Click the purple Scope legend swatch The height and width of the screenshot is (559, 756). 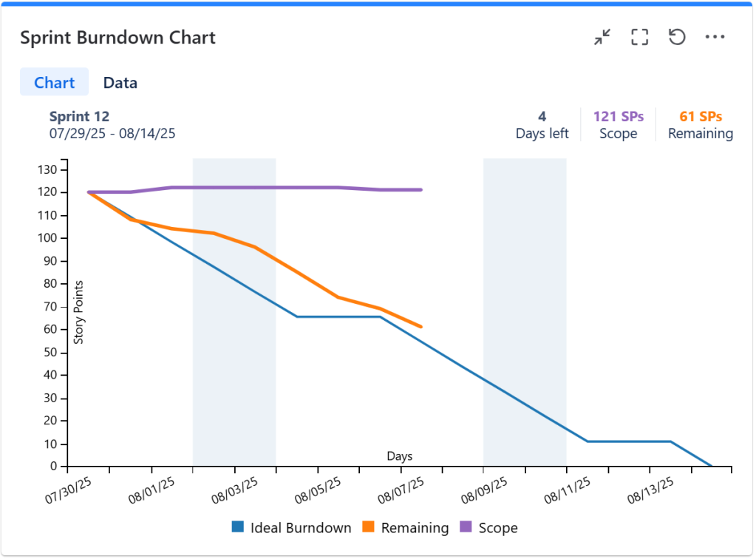pyautogui.click(x=466, y=526)
